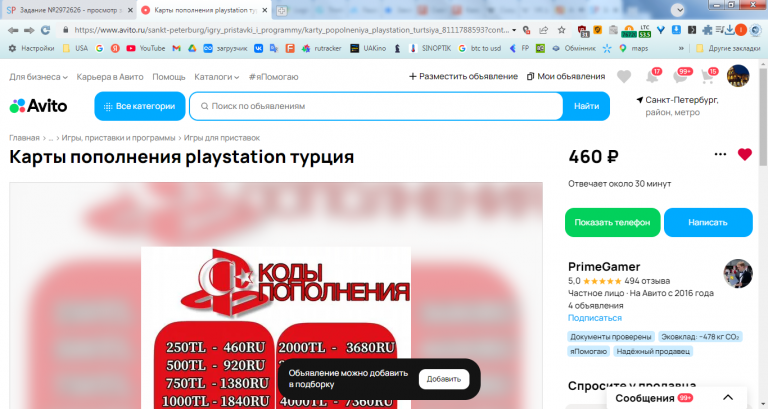The height and width of the screenshot is (409, 768).
Task: Open Avito notifications bell
Action: pos(652,76)
